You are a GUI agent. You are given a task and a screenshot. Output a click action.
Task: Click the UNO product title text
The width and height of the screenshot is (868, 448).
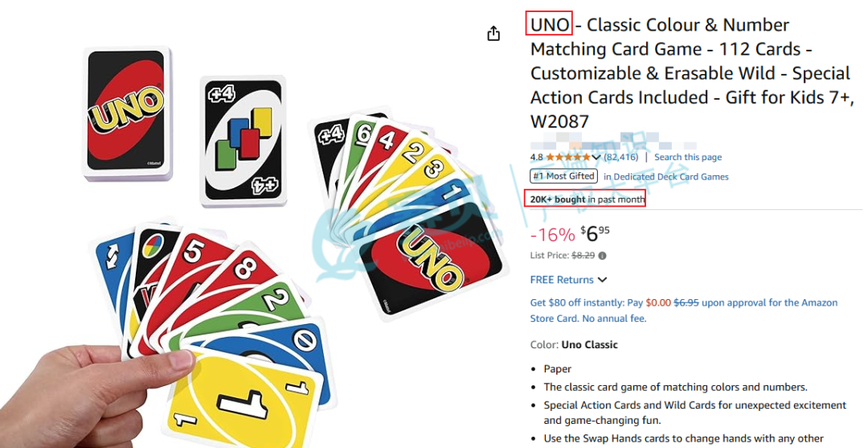click(x=549, y=25)
